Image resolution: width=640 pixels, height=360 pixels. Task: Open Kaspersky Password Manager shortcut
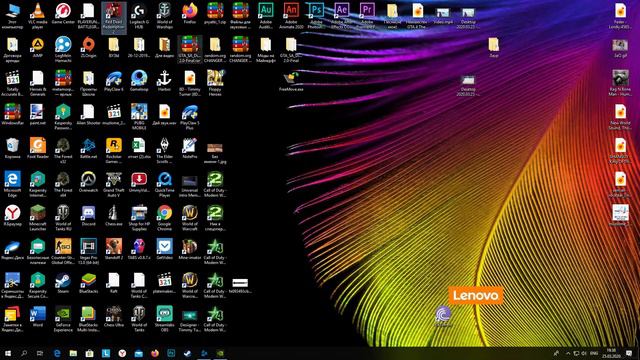tap(63, 117)
